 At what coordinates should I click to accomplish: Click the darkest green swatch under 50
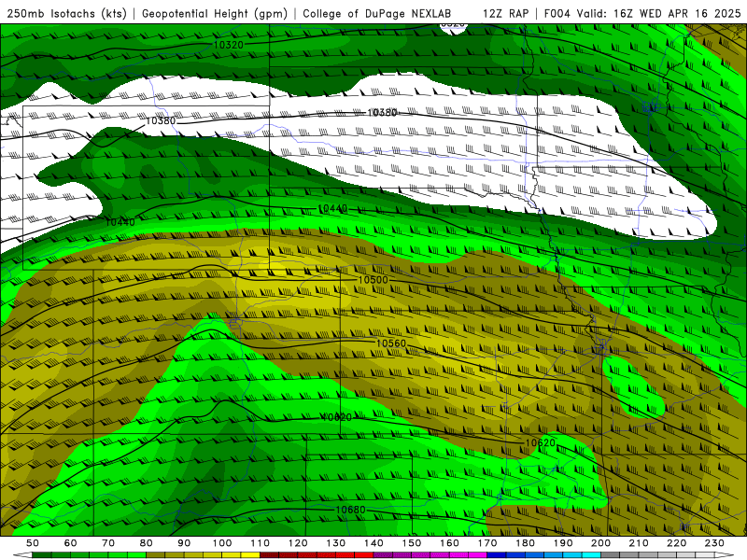point(42,555)
